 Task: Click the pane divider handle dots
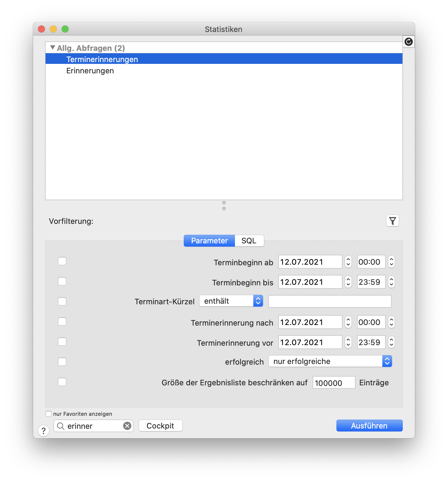[x=224, y=206]
